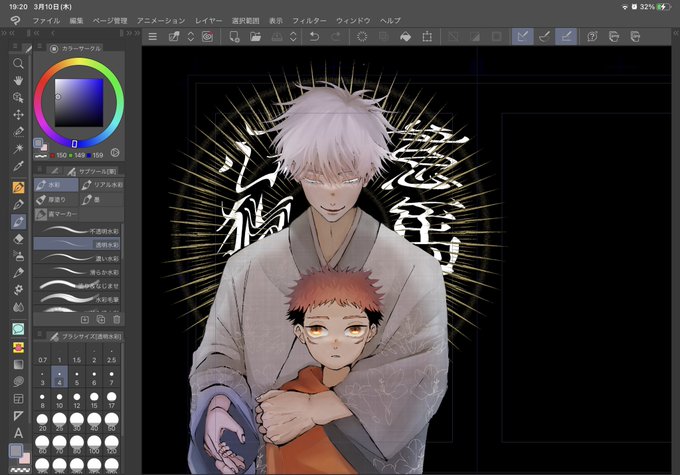Image resolution: width=680 pixels, height=475 pixels.
Task: Toggle first snap-to-ruler button in command bar
Action: point(523,37)
